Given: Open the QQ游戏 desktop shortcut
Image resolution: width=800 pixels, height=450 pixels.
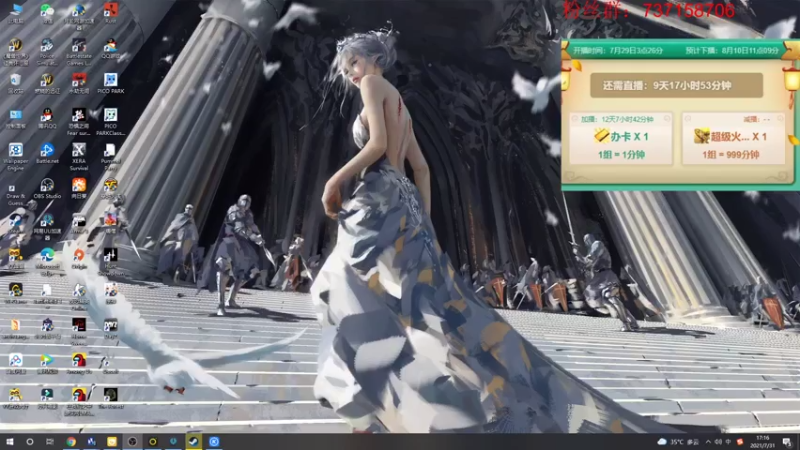Looking at the screenshot, I should click(x=111, y=49).
